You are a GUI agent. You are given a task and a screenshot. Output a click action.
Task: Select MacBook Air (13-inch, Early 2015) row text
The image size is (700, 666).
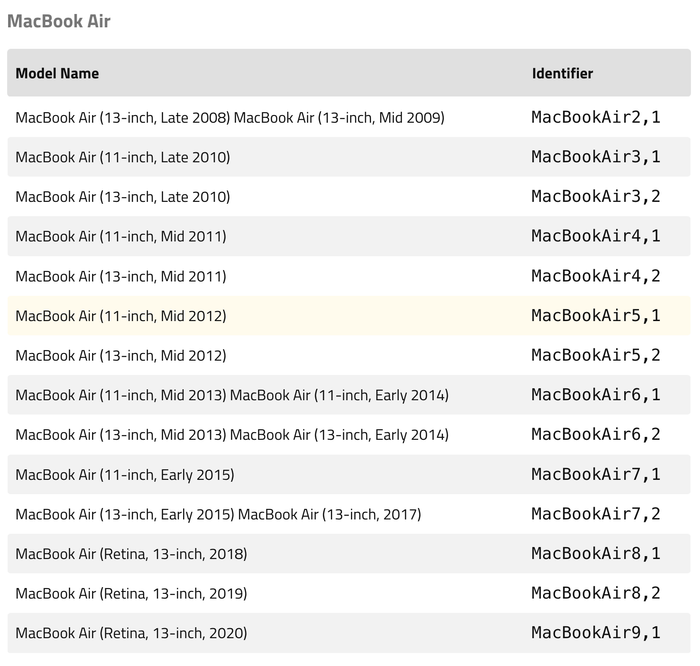click(125, 514)
